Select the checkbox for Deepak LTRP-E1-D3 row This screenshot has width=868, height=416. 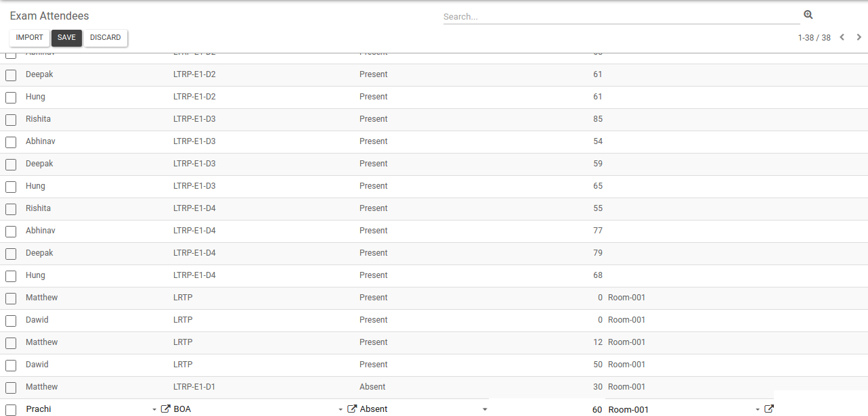(x=11, y=164)
